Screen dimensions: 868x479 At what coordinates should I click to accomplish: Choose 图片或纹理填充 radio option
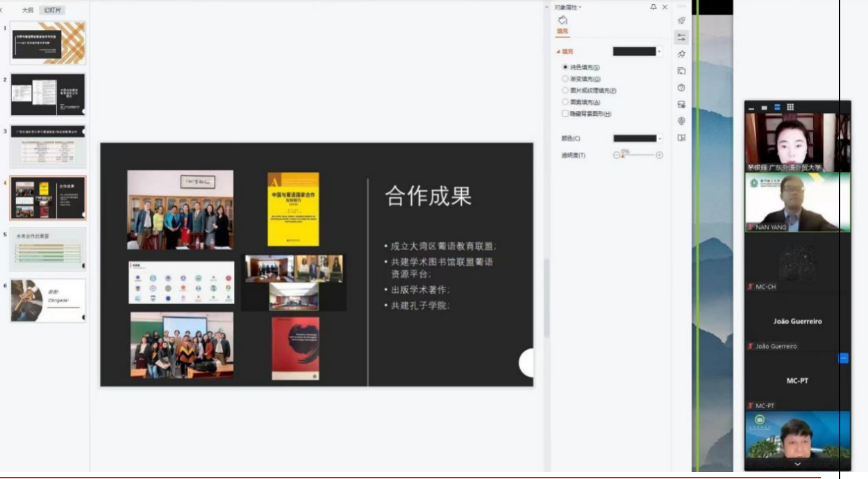click(565, 90)
